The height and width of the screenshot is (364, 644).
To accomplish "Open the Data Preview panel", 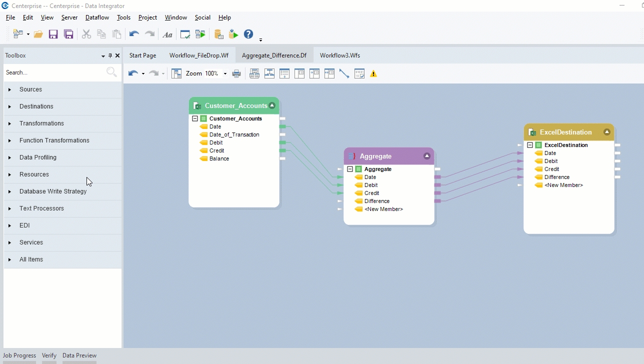I will point(79,355).
